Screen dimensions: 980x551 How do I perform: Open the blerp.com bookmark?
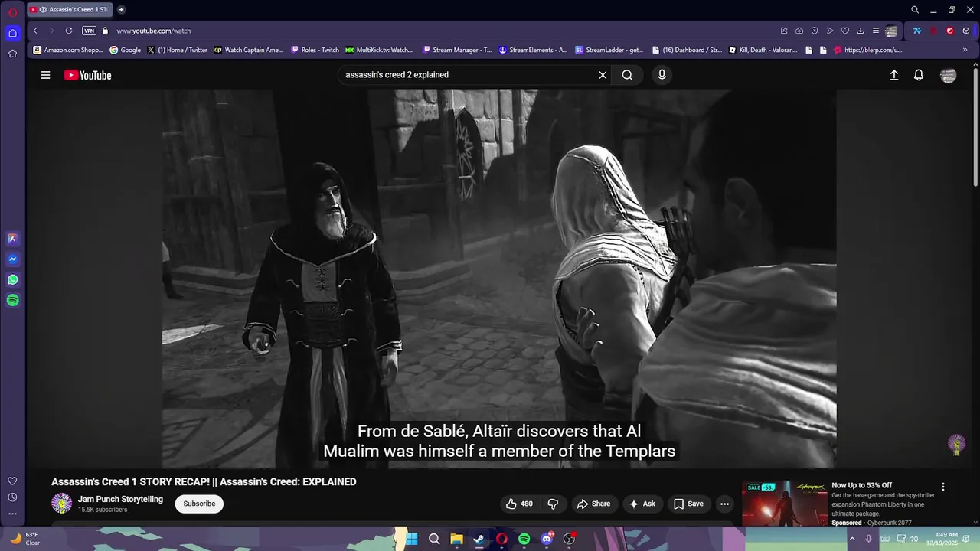pyautogui.click(x=868, y=50)
